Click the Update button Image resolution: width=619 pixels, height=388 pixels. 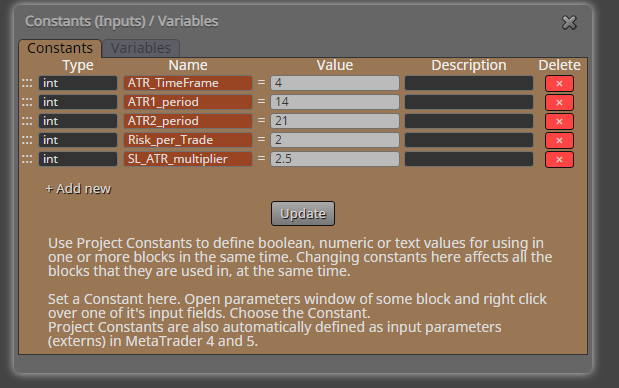point(303,214)
